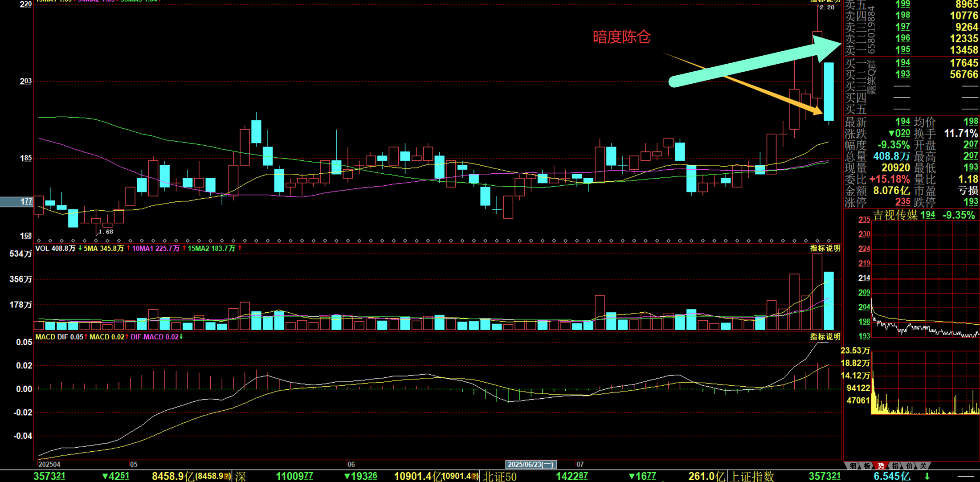Click the DIF-MACD 0.02 label
Screen dimensions: 980x482
point(154,337)
